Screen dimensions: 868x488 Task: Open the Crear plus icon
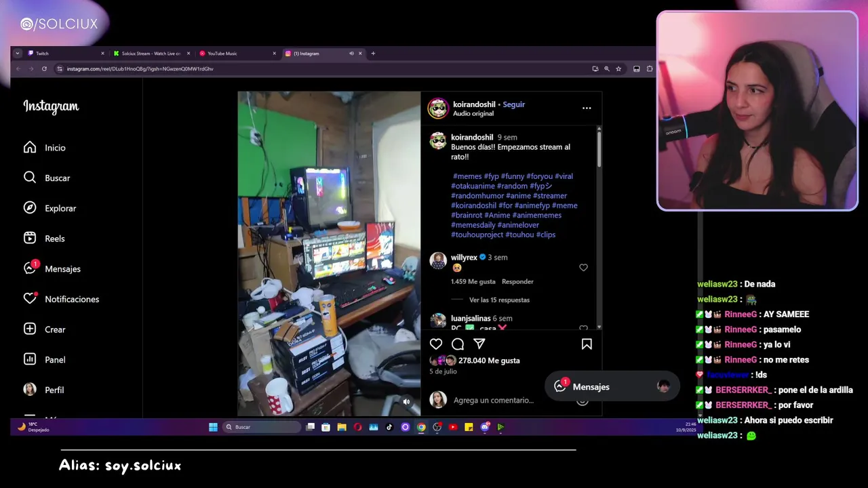(30, 329)
